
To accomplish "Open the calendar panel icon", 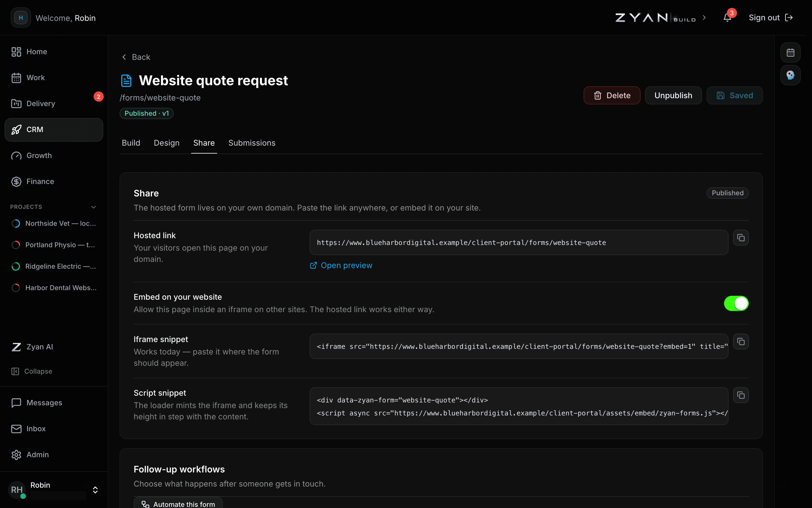I will point(790,52).
